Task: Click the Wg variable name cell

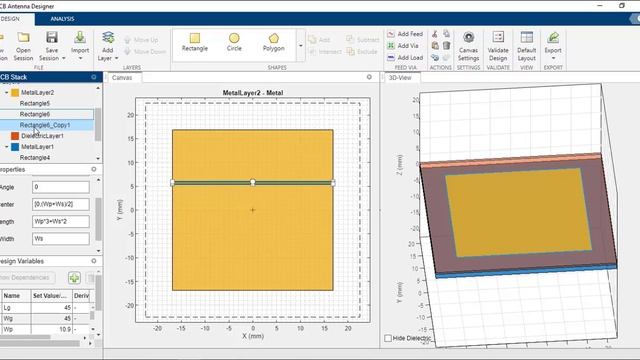Action: tap(16, 318)
